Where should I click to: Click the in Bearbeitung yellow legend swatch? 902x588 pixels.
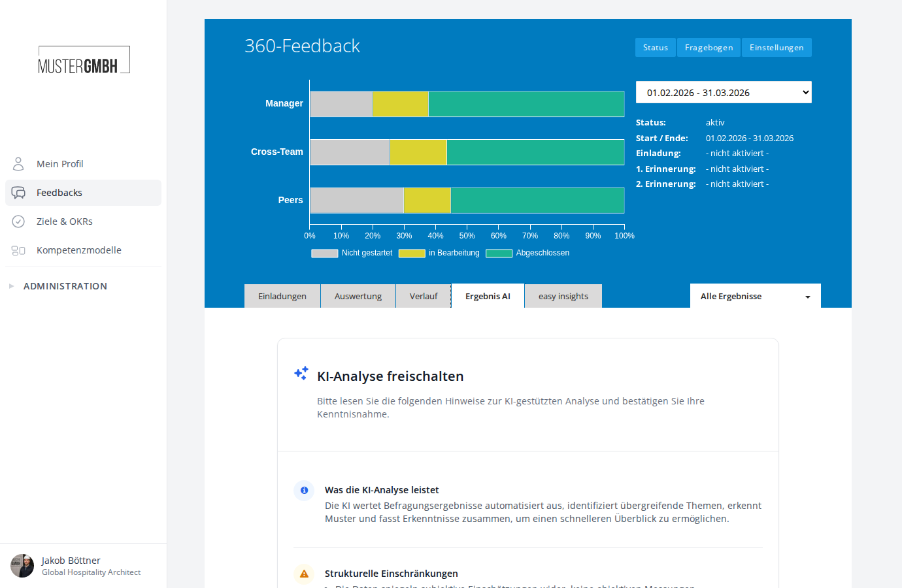[412, 253]
